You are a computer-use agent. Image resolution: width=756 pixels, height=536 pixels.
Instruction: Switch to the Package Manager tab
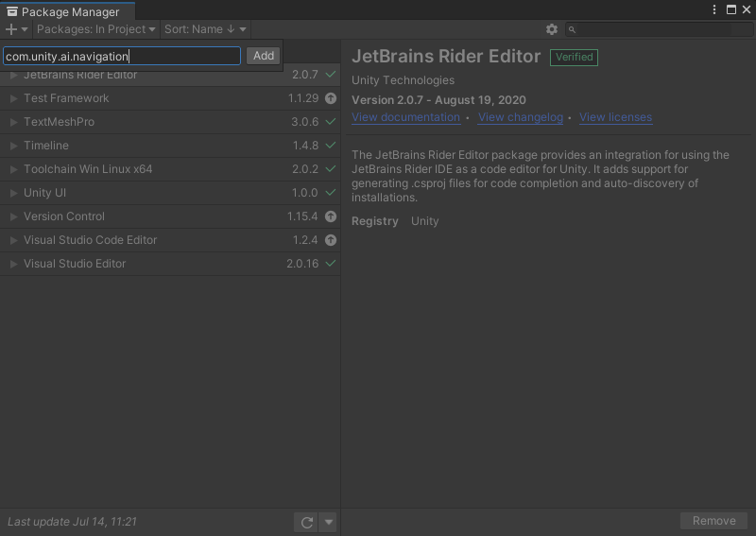click(67, 11)
